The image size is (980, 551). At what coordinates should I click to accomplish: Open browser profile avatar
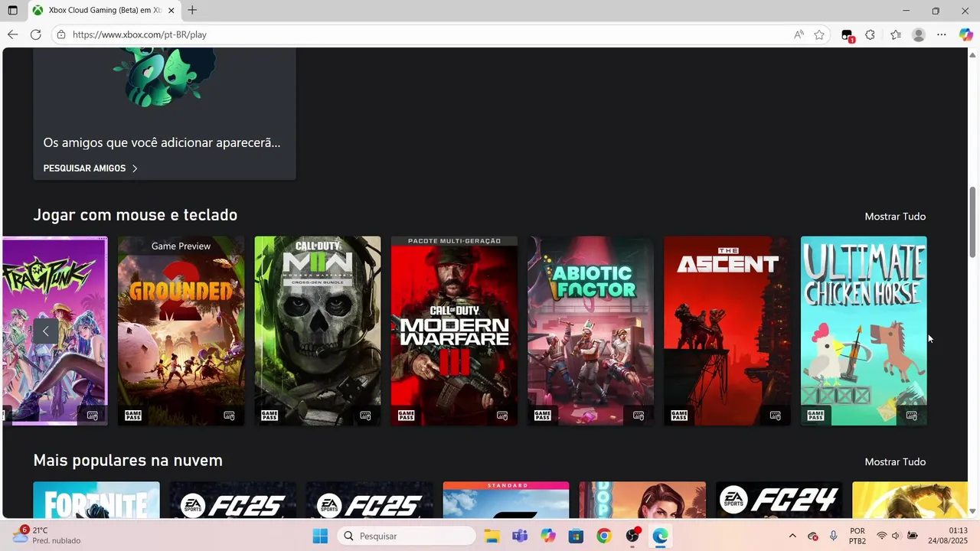919,34
